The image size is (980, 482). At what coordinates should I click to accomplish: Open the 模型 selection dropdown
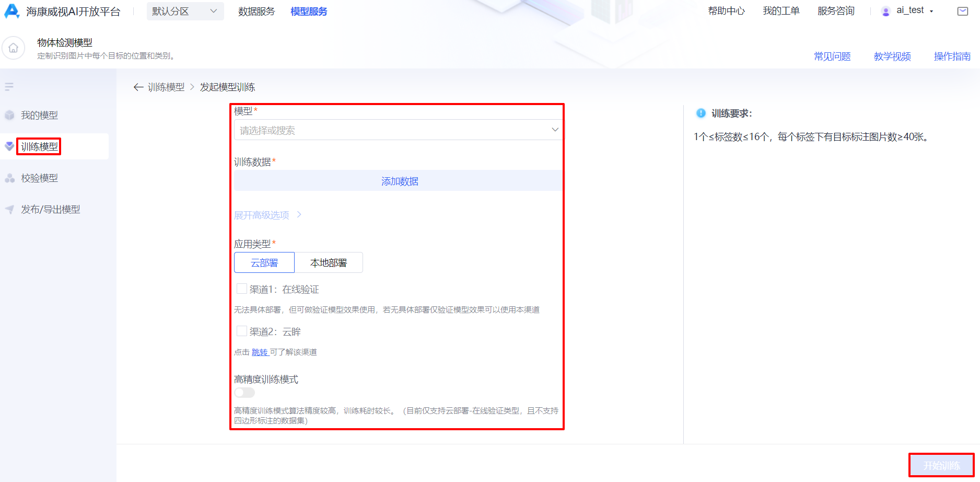tap(398, 130)
